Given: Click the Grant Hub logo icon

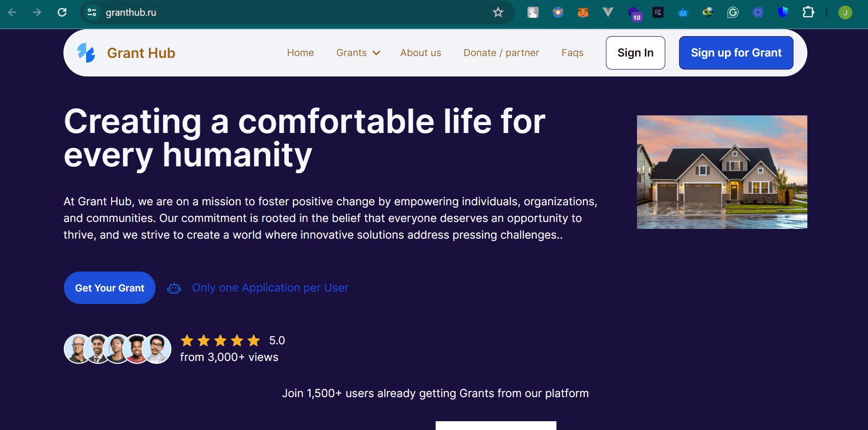Looking at the screenshot, I should pos(86,53).
